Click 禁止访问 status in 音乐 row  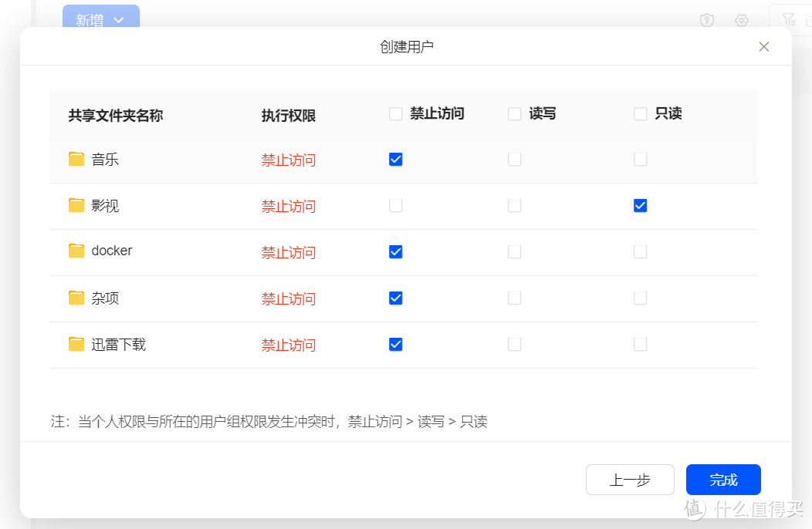tap(289, 160)
